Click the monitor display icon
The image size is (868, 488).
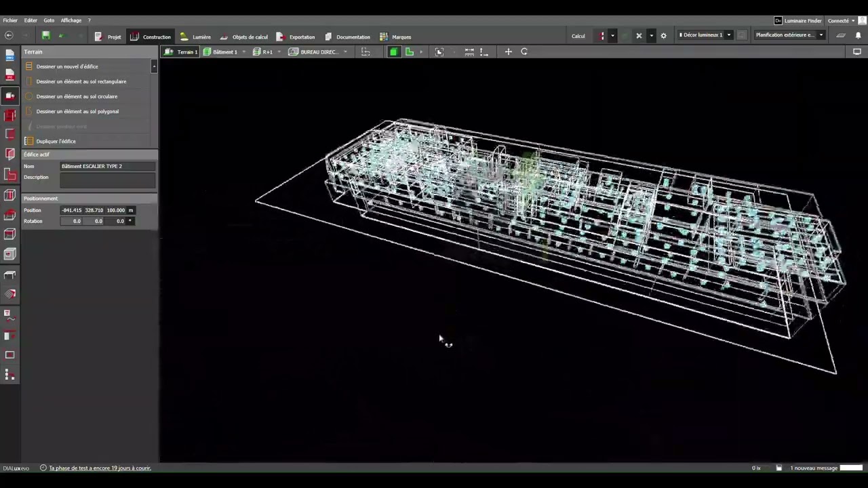(856, 52)
